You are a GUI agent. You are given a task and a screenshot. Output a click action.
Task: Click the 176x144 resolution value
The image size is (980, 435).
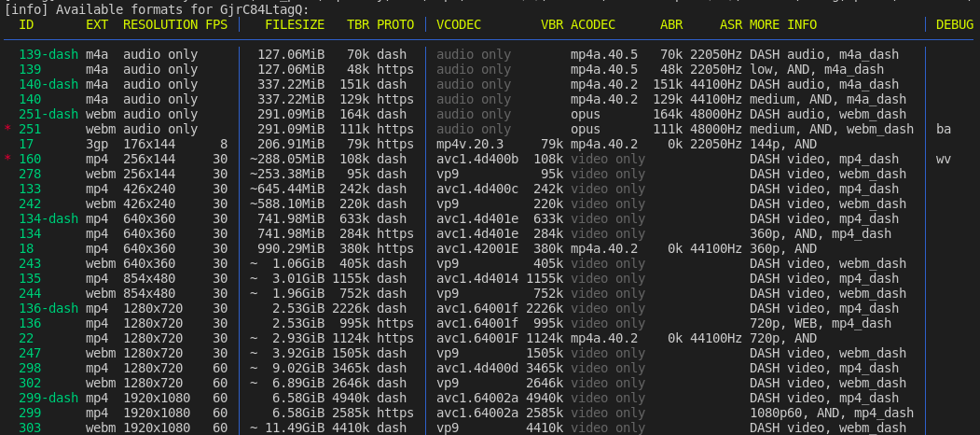[x=149, y=144]
